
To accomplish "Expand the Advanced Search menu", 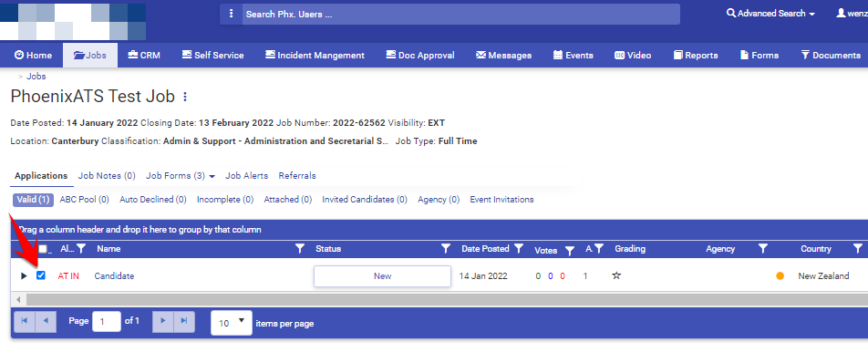I will click(770, 14).
